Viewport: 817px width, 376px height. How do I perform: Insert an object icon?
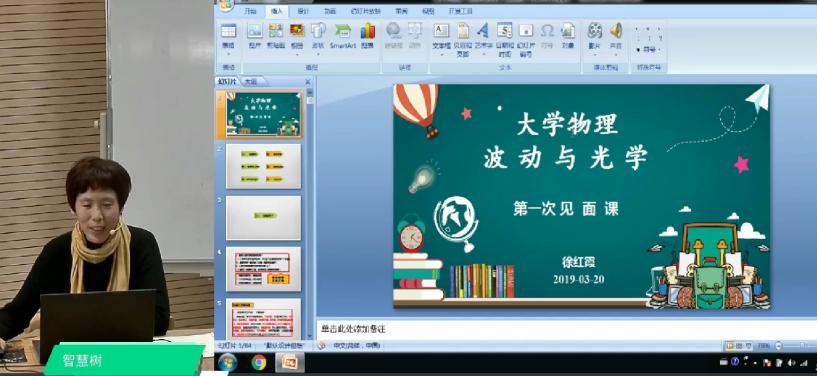[x=568, y=36]
